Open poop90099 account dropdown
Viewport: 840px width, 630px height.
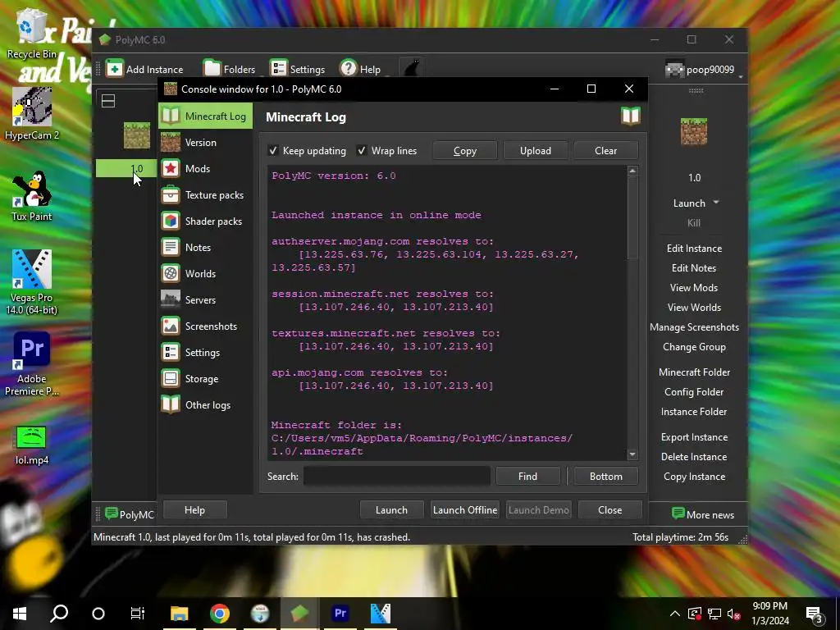pos(703,70)
